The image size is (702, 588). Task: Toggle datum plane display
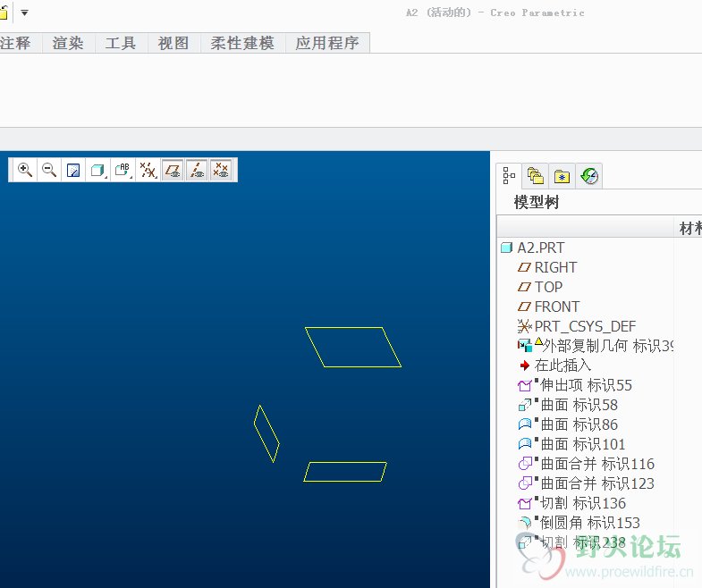tap(173, 170)
